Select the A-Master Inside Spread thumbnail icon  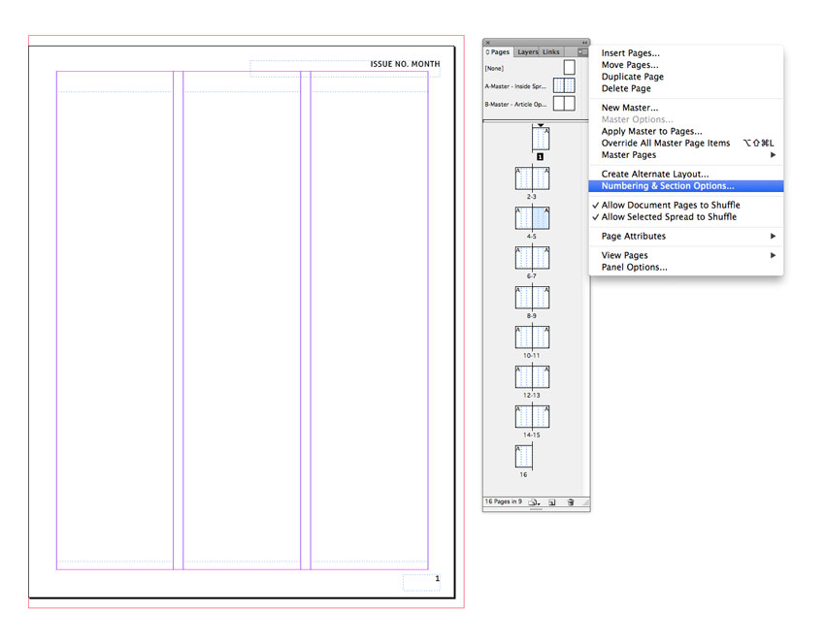click(x=564, y=85)
